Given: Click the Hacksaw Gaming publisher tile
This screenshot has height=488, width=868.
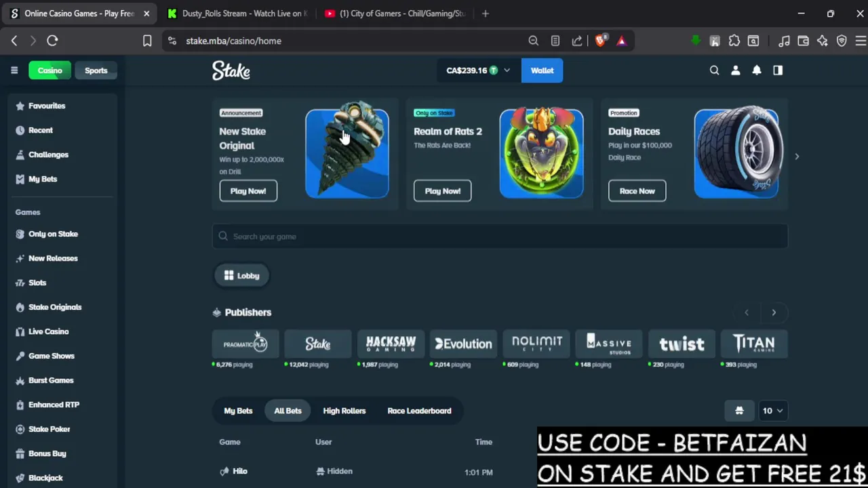Looking at the screenshot, I should pyautogui.click(x=391, y=344).
